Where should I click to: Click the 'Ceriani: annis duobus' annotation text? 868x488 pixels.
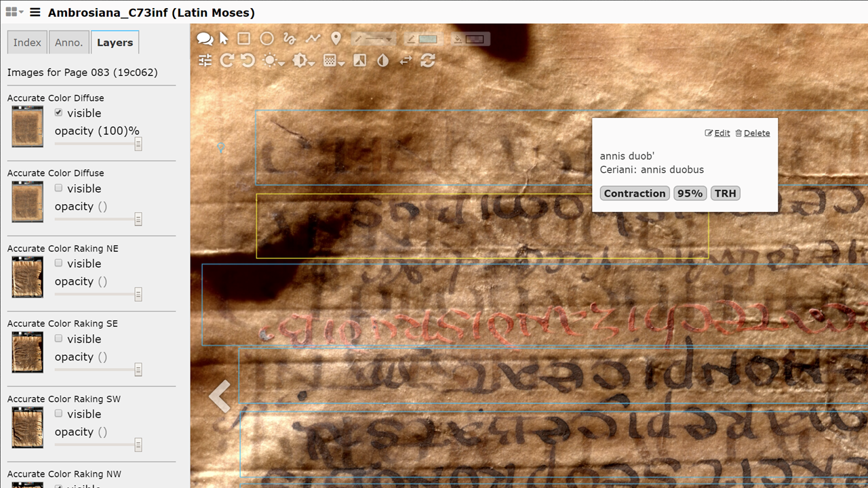tap(652, 169)
